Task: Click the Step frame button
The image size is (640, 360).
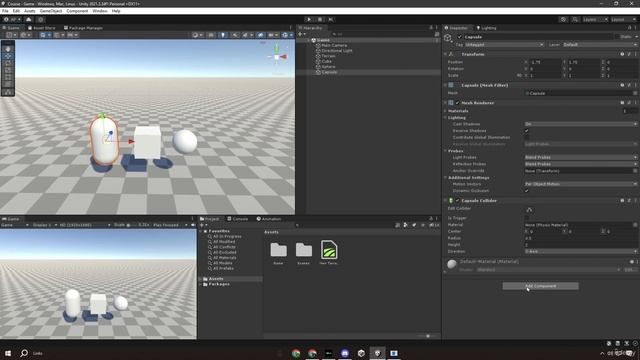Action: click(331, 19)
